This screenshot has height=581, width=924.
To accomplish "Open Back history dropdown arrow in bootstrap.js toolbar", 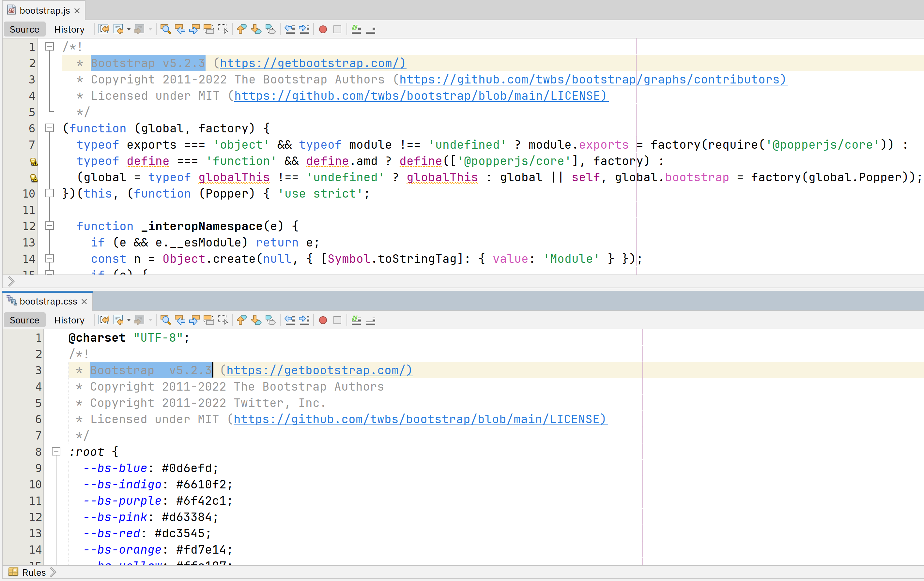I will point(129,30).
